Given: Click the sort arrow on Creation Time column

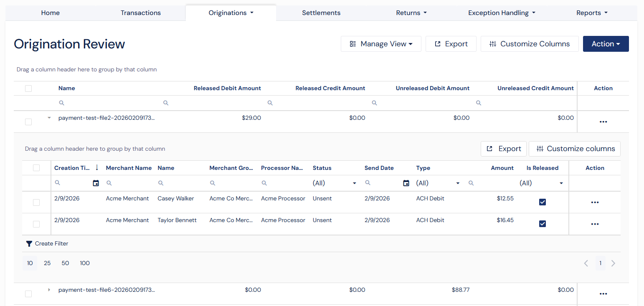Looking at the screenshot, I should click(x=97, y=168).
